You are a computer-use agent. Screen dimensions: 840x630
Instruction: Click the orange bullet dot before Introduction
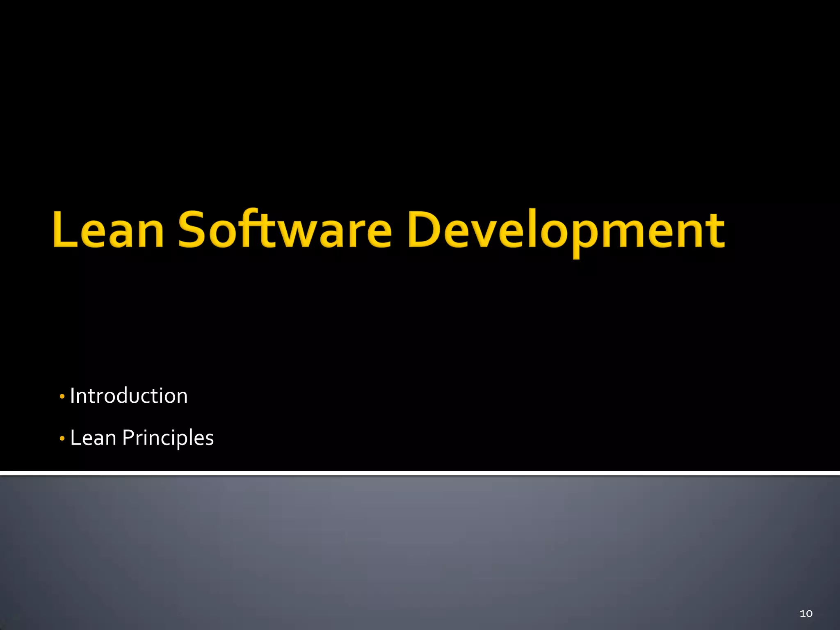click(62, 397)
